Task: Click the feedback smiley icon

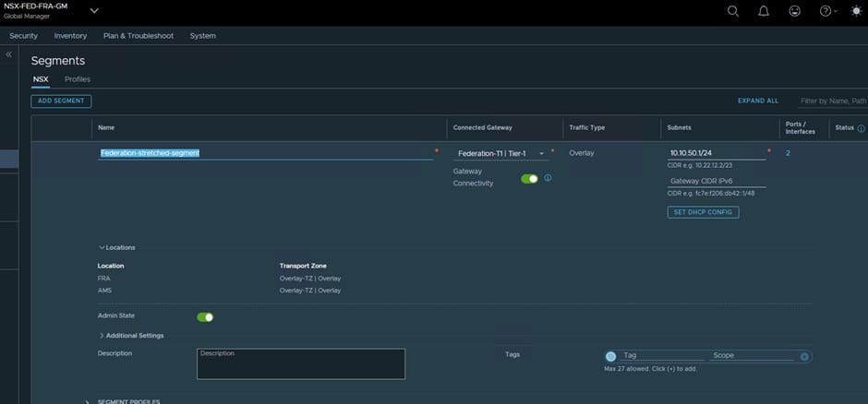Action: (x=794, y=11)
